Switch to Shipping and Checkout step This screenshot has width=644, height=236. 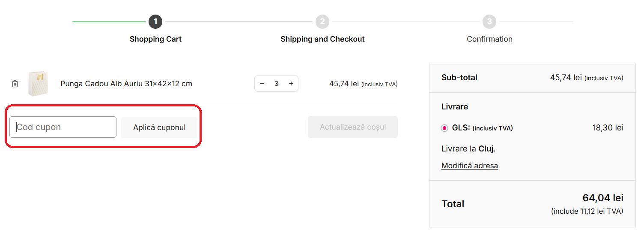click(322, 39)
